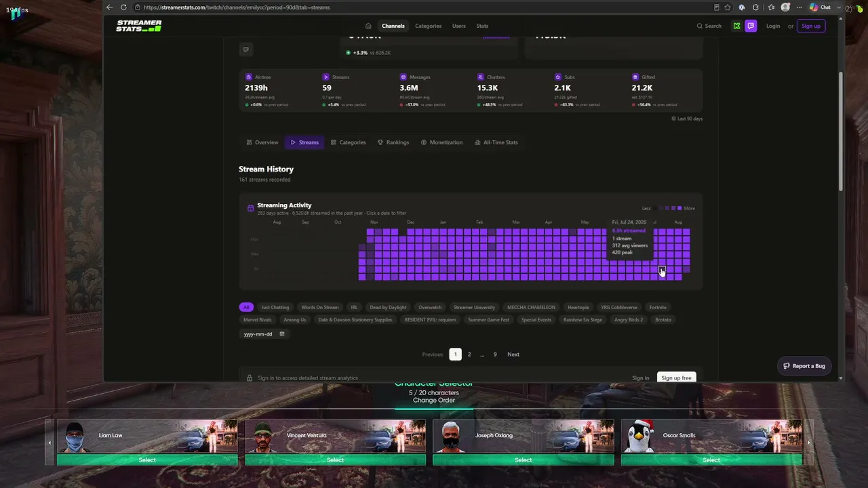Screen dimensions: 868x488
Task: Reload the page with the refresh icon
Action: click(123, 7)
